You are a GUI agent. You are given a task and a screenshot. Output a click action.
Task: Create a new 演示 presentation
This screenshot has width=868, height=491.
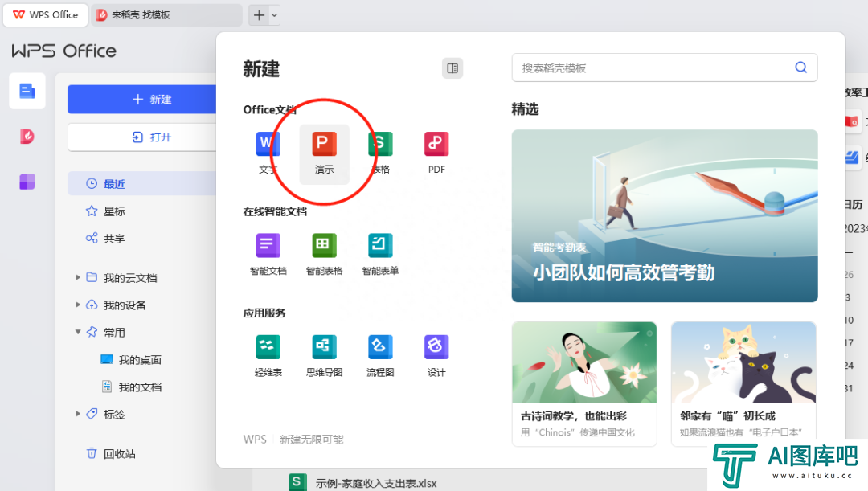[x=325, y=153]
